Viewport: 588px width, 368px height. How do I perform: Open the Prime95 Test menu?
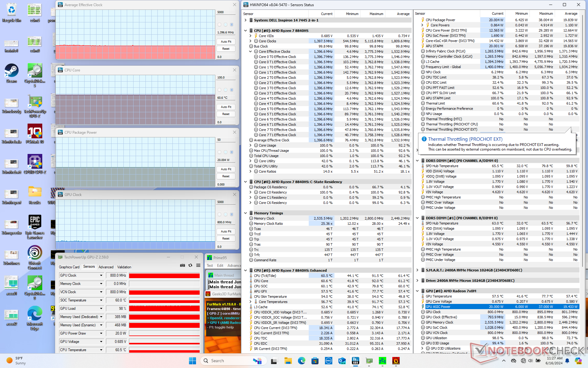point(210,266)
